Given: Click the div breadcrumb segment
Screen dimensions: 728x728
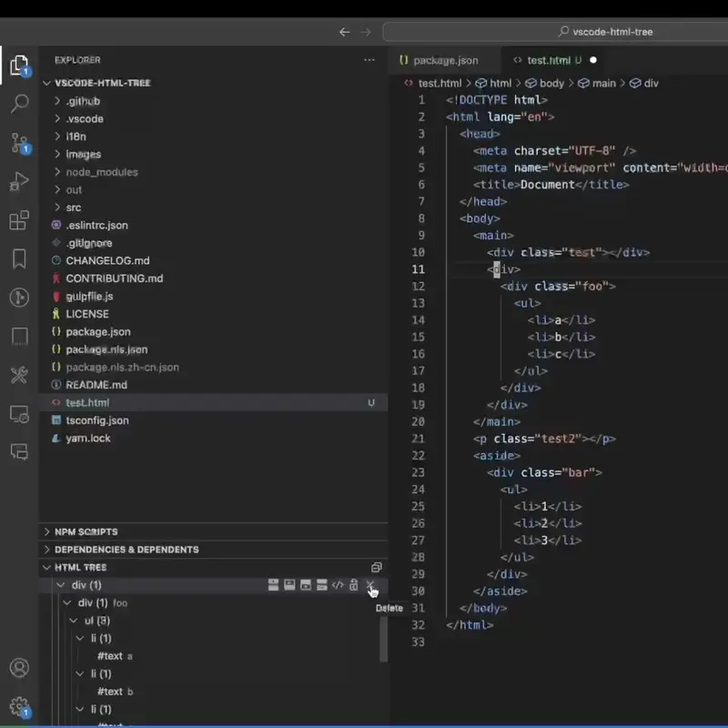Looking at the screenshot, I should (644, 83).
